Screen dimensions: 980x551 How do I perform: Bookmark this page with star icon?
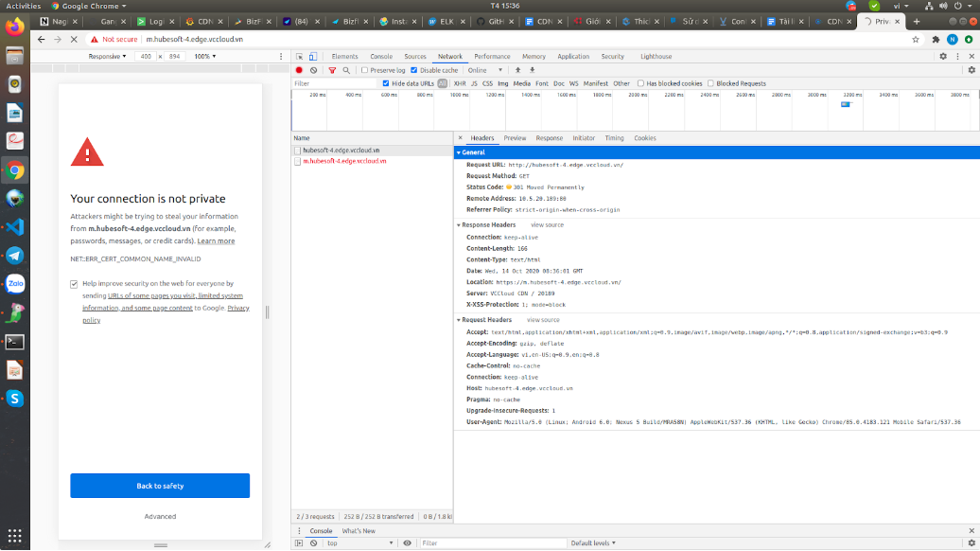tap(916, 40)
